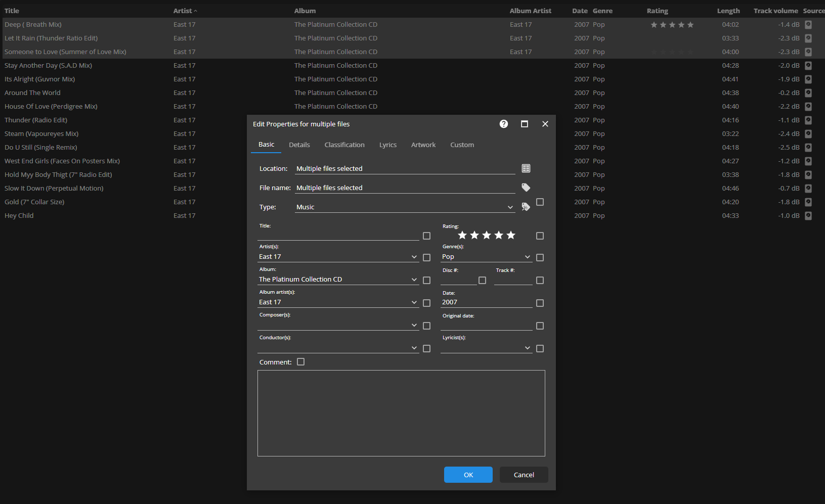
Task: Switch to the Lyrics tab
Action: pyautogui.click(x=387, y=145)
